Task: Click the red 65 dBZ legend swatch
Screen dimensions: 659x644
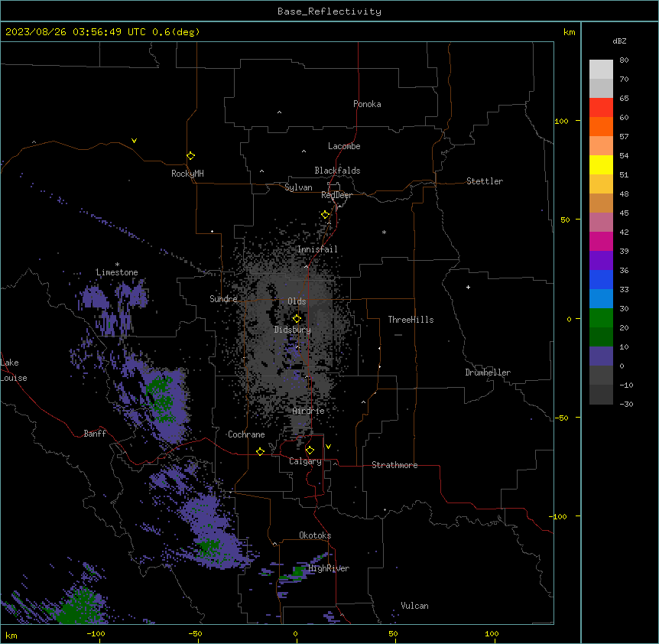Action: coord(601,107)
